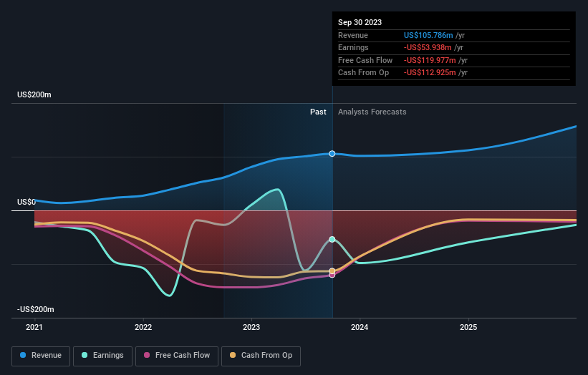Click the -US$119.977m free cash flow value
This screenshot has width=588, height=375.
tap(430, 60)
